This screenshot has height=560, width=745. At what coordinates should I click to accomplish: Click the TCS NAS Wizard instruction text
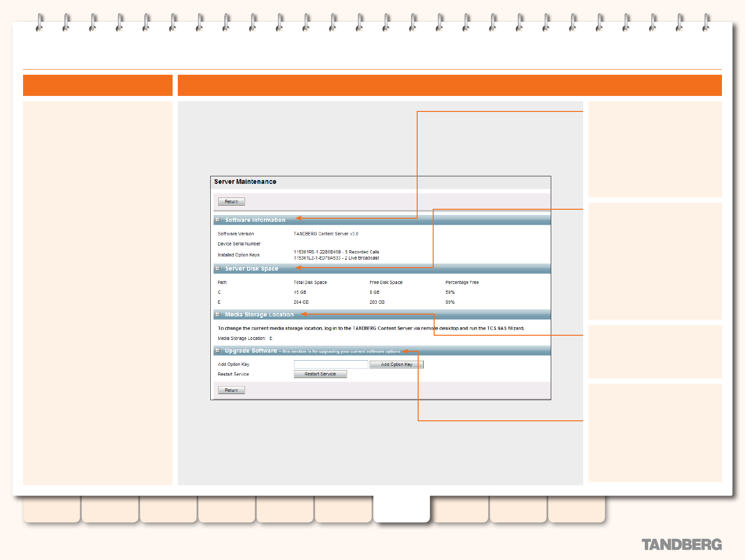pyautogui.click(x=371, y=328)
